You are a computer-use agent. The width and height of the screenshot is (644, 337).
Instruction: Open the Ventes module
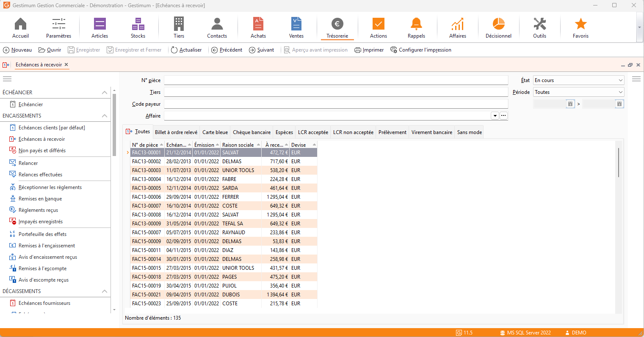[x=296, y=28]
